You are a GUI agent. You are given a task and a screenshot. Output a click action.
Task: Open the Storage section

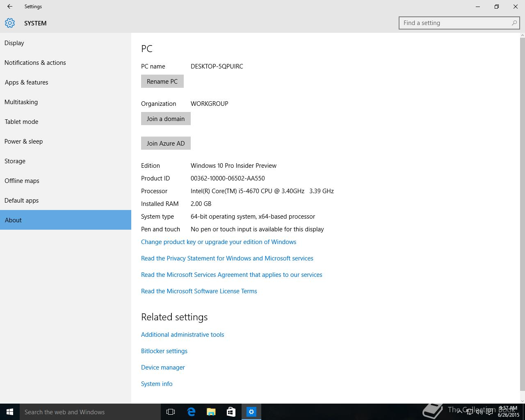[x=66, y=161]
